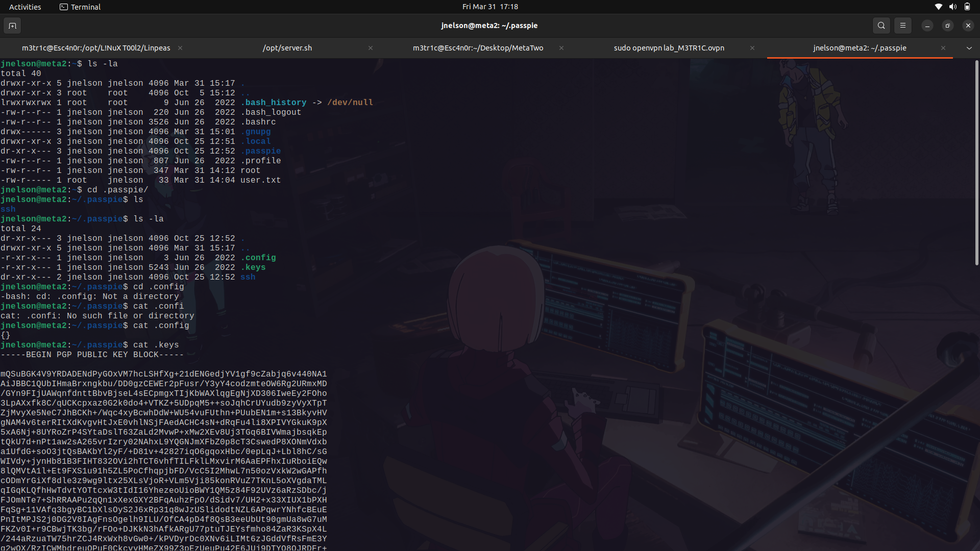The width and height of the screenshot is (980, 551).
Task: Click the Terminal app icon in the top bar
Action: (64, 7)
